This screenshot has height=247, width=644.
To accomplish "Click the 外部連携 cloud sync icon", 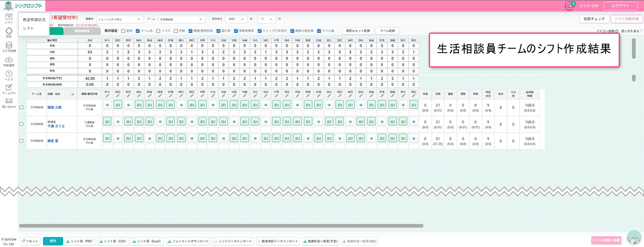I will pos(8,60).
